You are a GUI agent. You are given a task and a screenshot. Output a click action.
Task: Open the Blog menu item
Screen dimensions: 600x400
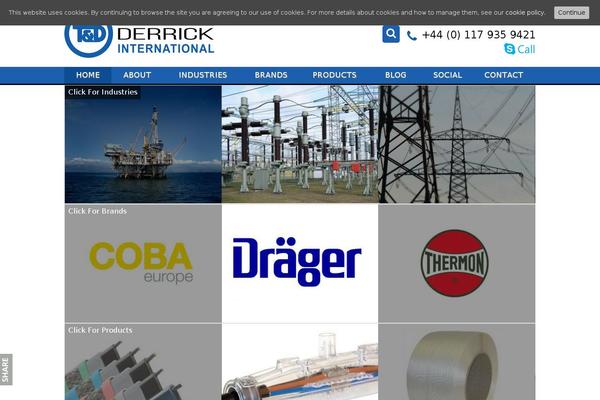click(x=395, y=75)
